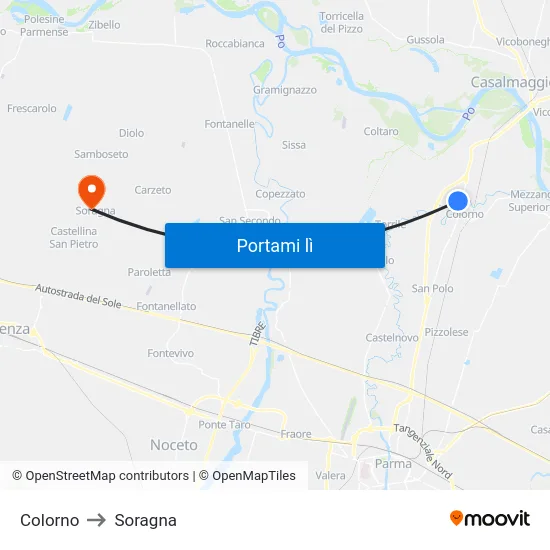Open the OpenMapTiles attribution link

247,476
